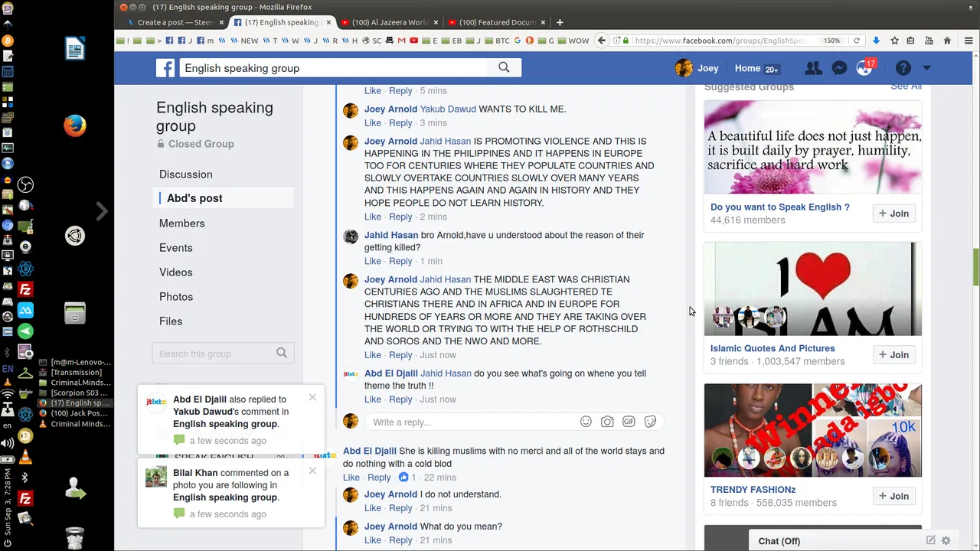Open the Messenger icon in header
The height and width of the screenshot is (551, 980).
coord(839,68)
